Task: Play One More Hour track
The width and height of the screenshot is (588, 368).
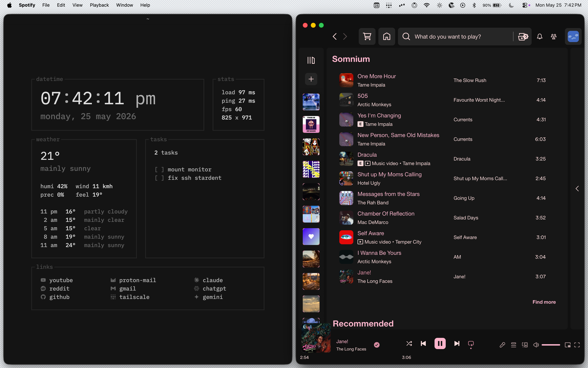Action: 346,80
